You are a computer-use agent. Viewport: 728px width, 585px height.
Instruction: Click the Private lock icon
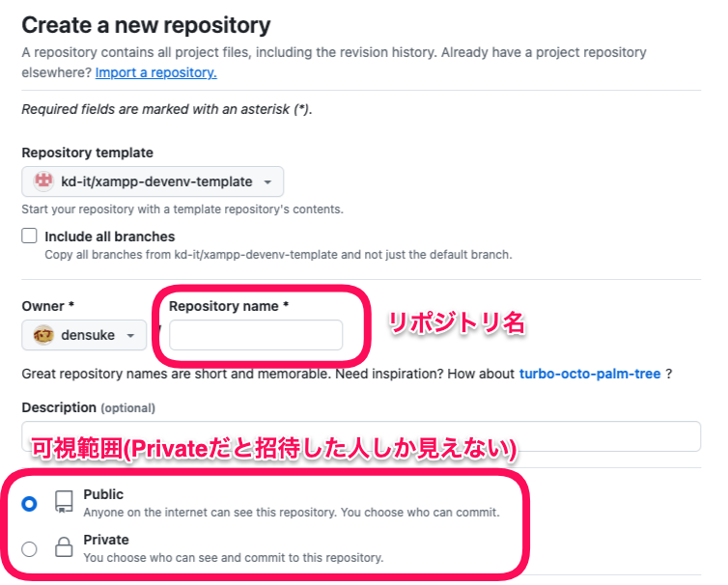(64, 547)
